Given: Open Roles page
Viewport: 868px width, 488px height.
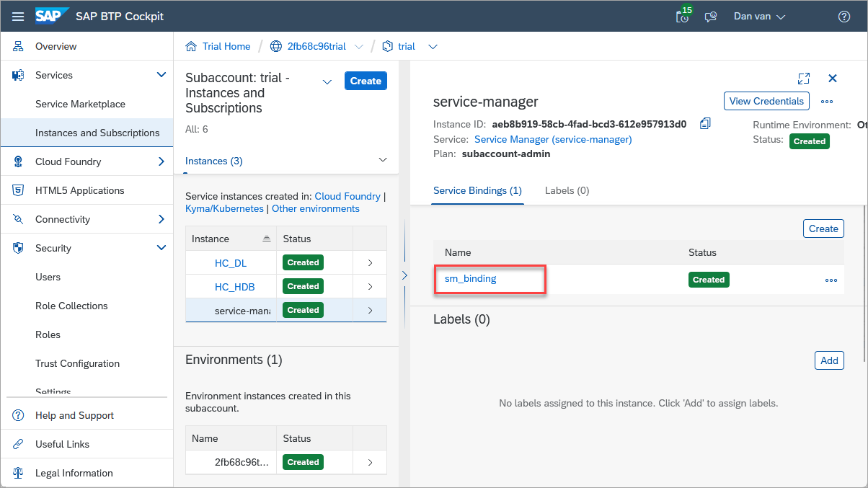Looking at the screenshot, I should tap(48, 334).
